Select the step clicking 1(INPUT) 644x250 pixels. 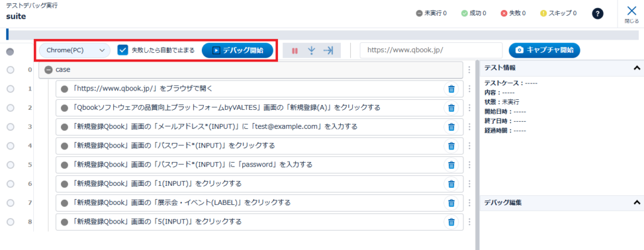(259, 183)
